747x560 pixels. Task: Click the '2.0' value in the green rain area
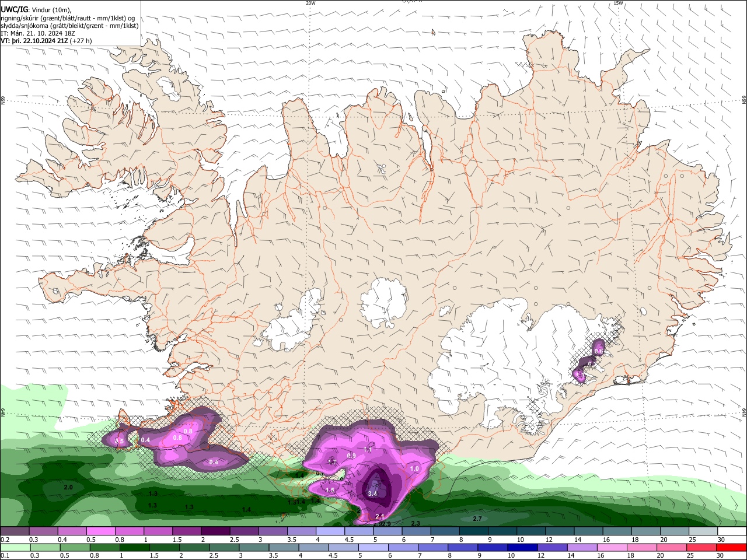[x=68, y=487]
